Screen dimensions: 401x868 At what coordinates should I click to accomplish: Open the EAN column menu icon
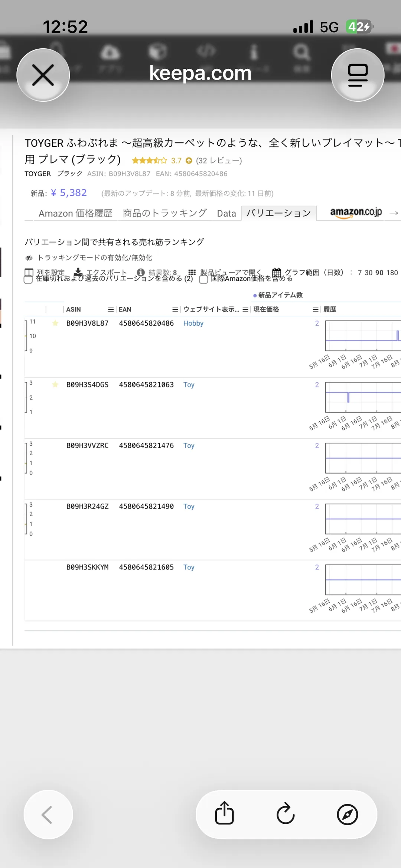(175, 309)
